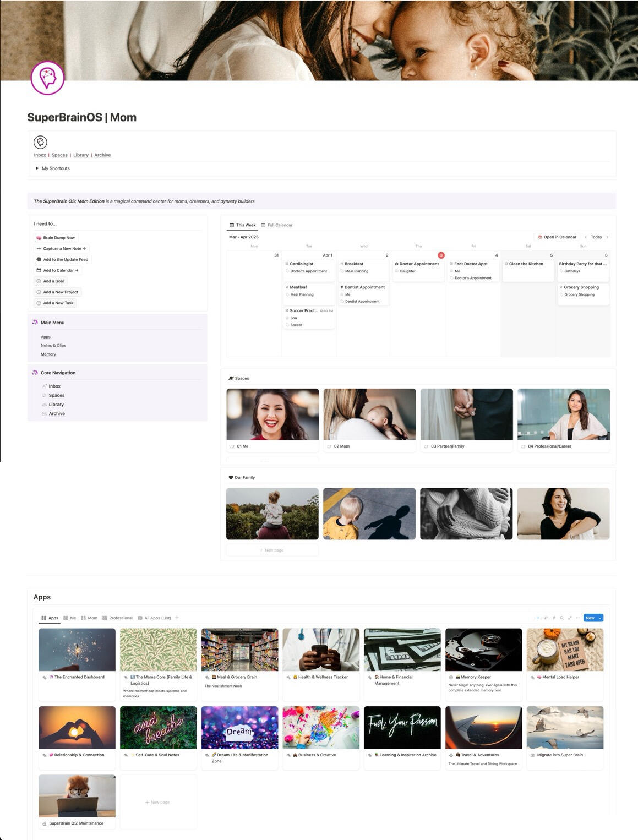
Task: Switch to the Full Calendar tab
Action: pyautogui.click(x=276, y=225)
